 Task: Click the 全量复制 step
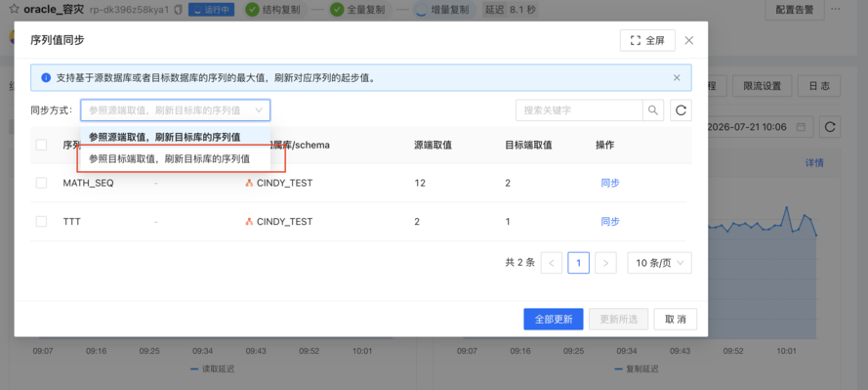pos(359,10)
